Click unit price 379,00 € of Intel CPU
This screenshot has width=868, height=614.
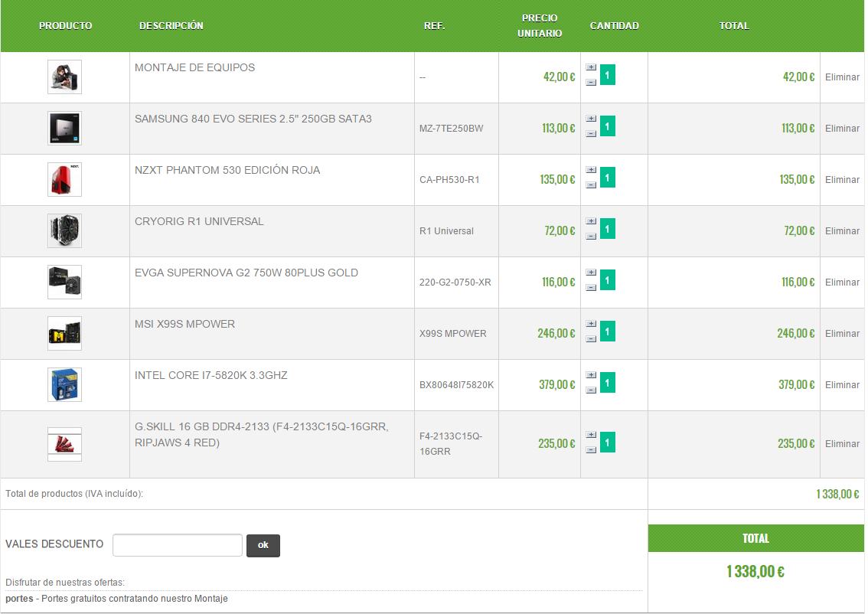click(557, 385)
